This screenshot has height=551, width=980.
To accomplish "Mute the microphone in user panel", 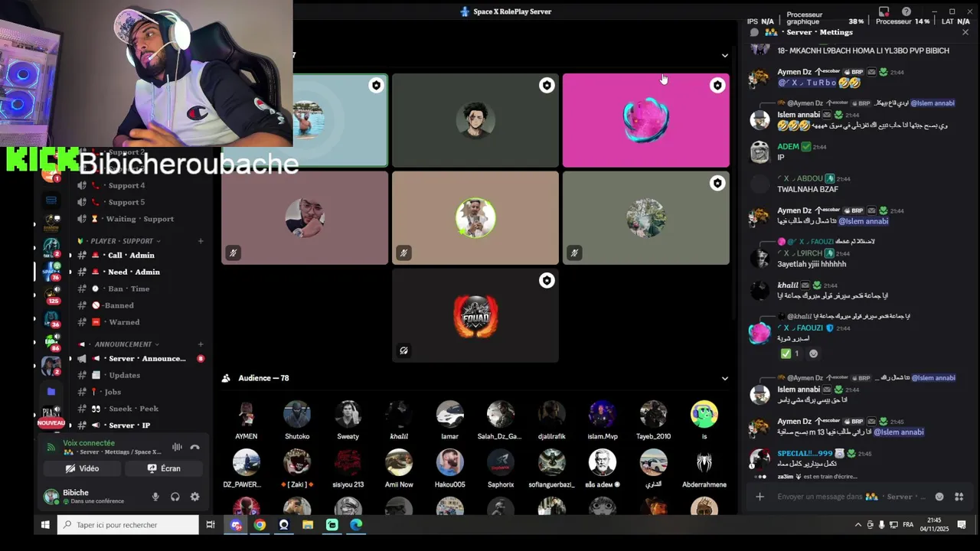I will pos(155,497).
